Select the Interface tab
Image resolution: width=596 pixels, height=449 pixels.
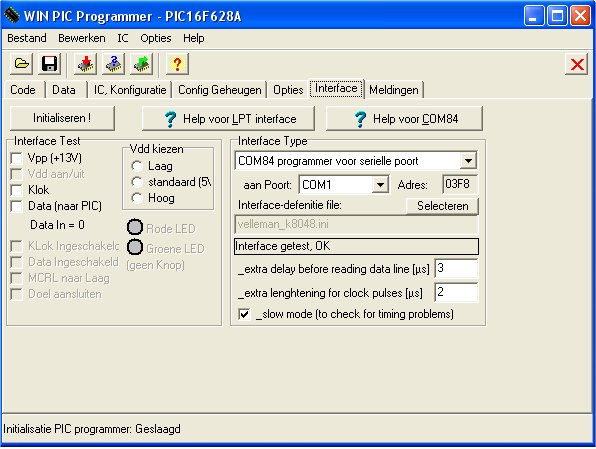pos(336,89)
